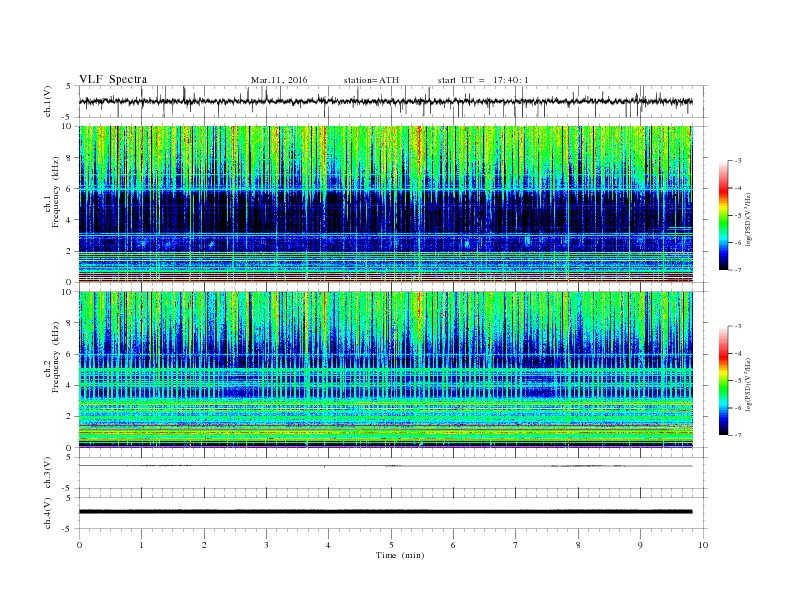Click the "6" kHz tick on ch.2 spectrogram axis
This screenshot has width=792, height=612.
tap(71, 354)
